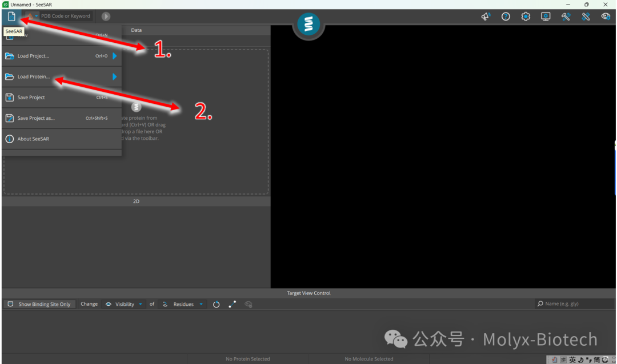Screen dimensions: 617x364
Task: Click the Save Project as disk icon
Action: (10, 118)
